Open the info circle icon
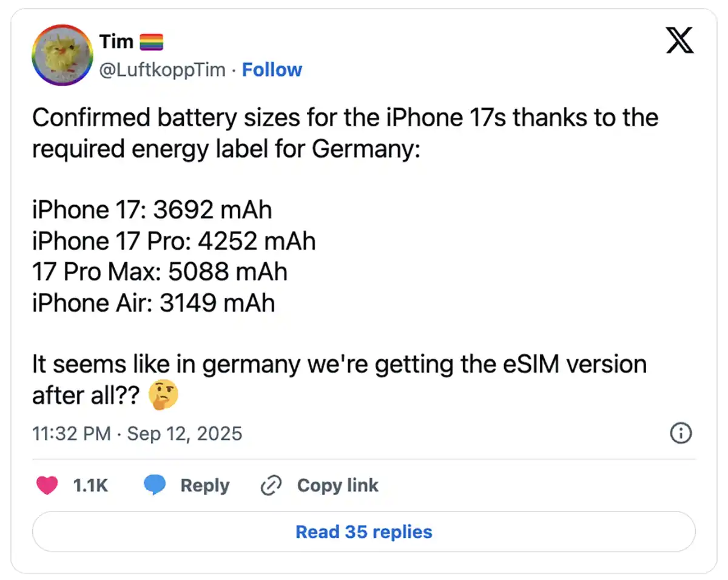 pyautogui.click(x=681, y=433)
